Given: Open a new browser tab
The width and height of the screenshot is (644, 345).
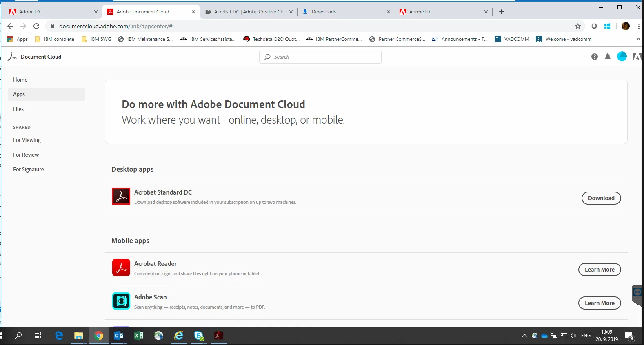Looking at the screenshot, I should (502, 12).
